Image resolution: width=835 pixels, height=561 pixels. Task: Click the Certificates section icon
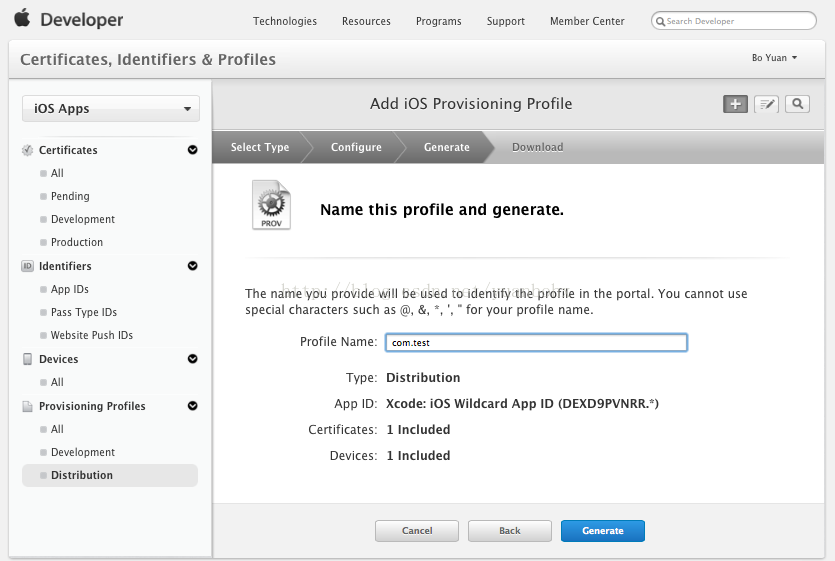(28, 150)
